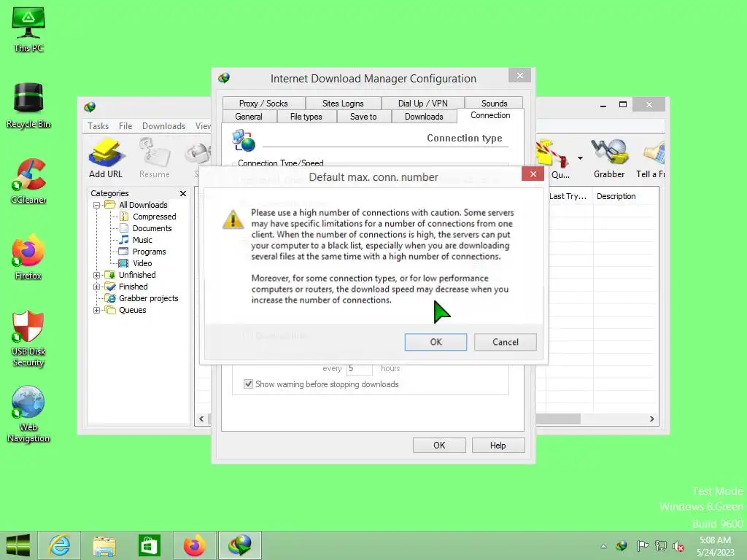Open the Windows Store taskbar icon
The width and height of the screenshot is (747, 560).
pos(149,545)
